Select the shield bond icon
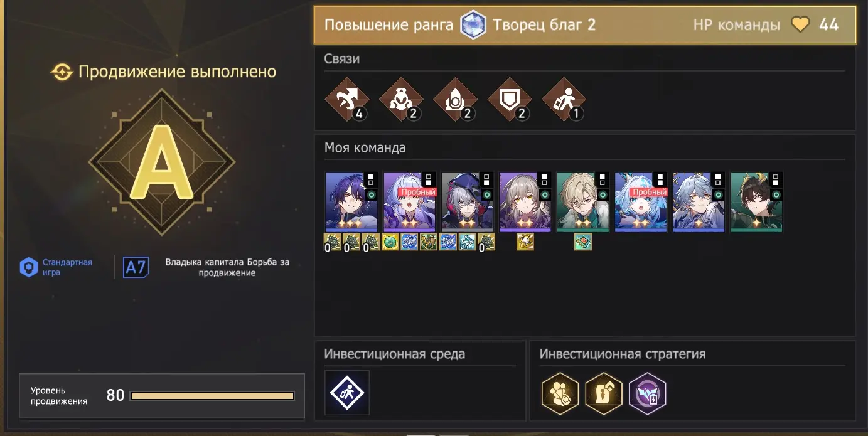This screenshot has height=436, width=868. [x=509, y=100]
